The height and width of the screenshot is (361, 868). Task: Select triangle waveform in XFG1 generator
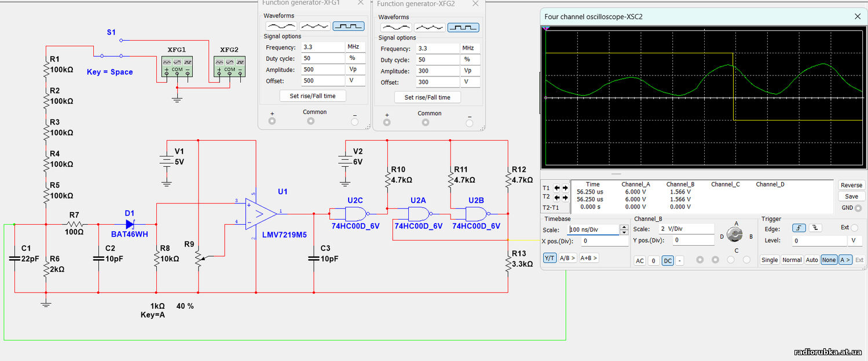315,26
